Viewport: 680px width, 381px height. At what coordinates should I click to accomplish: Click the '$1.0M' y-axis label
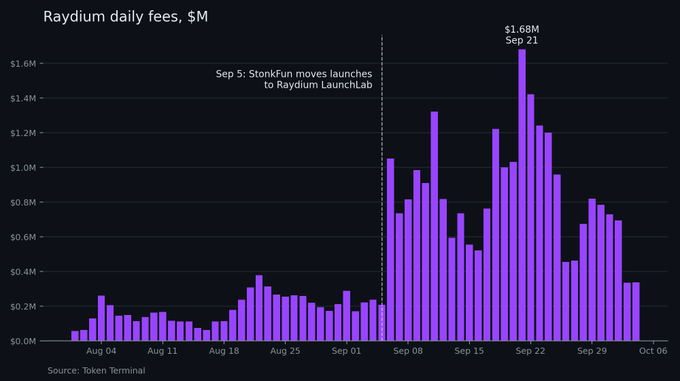(x=23, y=168)
